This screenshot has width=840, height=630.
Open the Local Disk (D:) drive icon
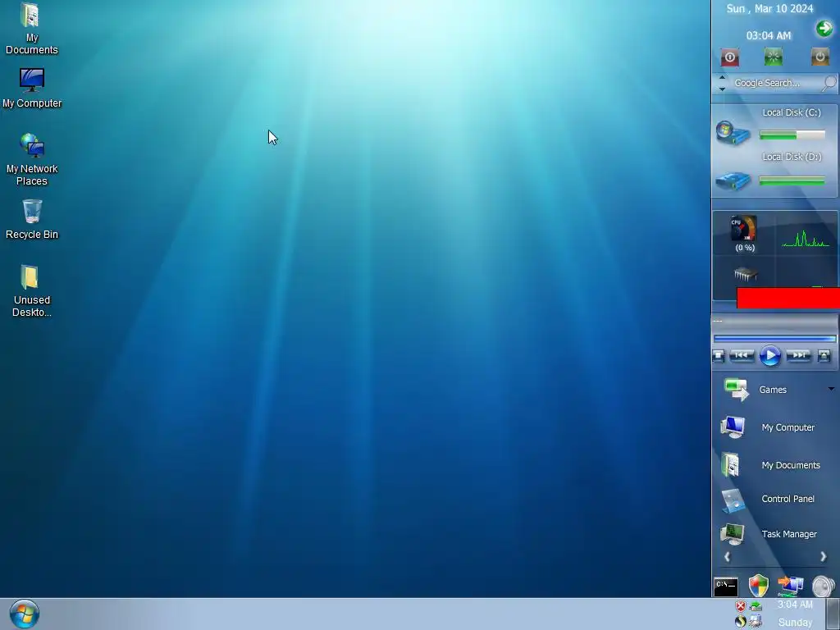coord(733,180)
